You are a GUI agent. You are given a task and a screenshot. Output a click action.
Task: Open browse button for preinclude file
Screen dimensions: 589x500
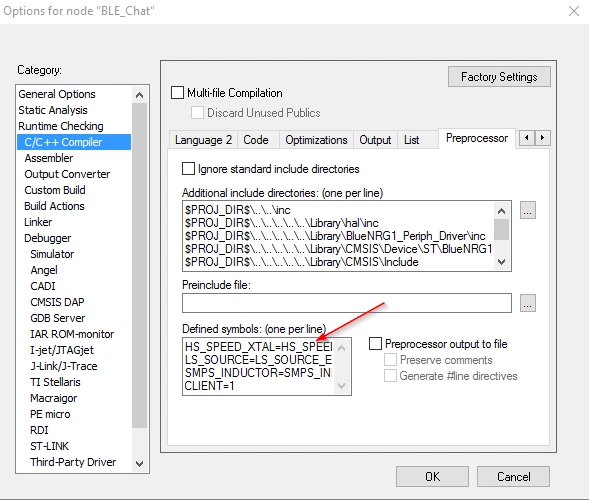pos(527,303)
